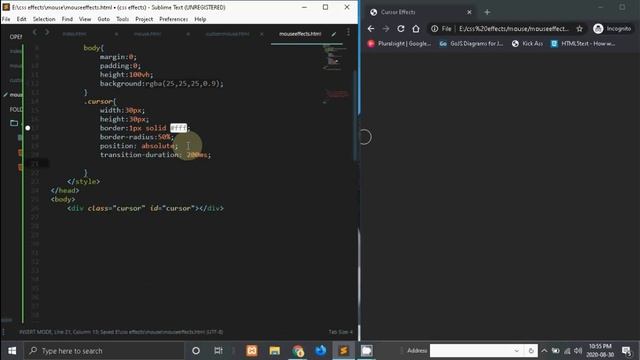Open the File menu in Sublime Text
This screenshot has height=360, width=640.
[6, 19]
